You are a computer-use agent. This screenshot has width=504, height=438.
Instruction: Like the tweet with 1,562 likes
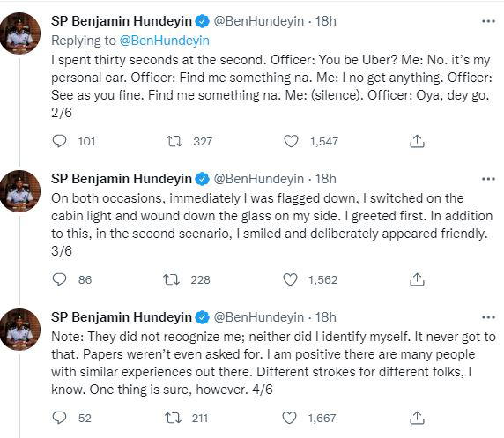pyautogui.click(x=290, y=279)
